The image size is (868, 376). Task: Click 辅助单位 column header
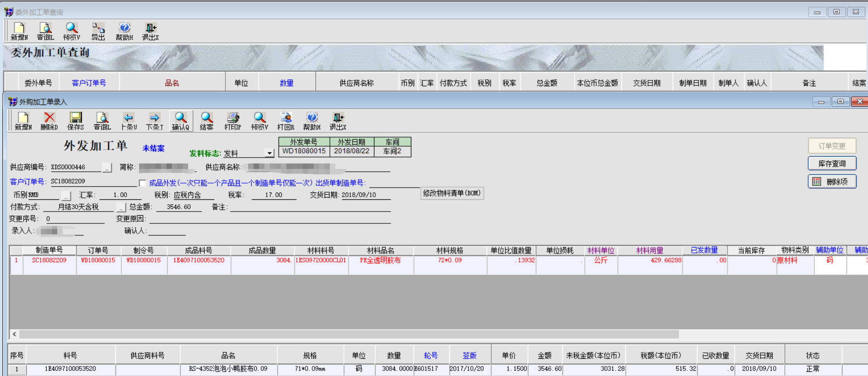[830, 250]
